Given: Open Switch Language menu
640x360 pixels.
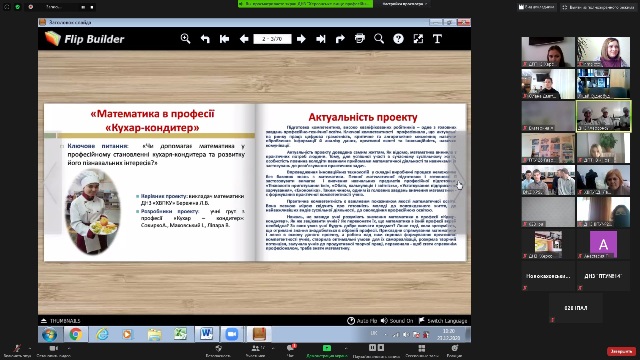Looking at the screenshot, I should 443,321.
